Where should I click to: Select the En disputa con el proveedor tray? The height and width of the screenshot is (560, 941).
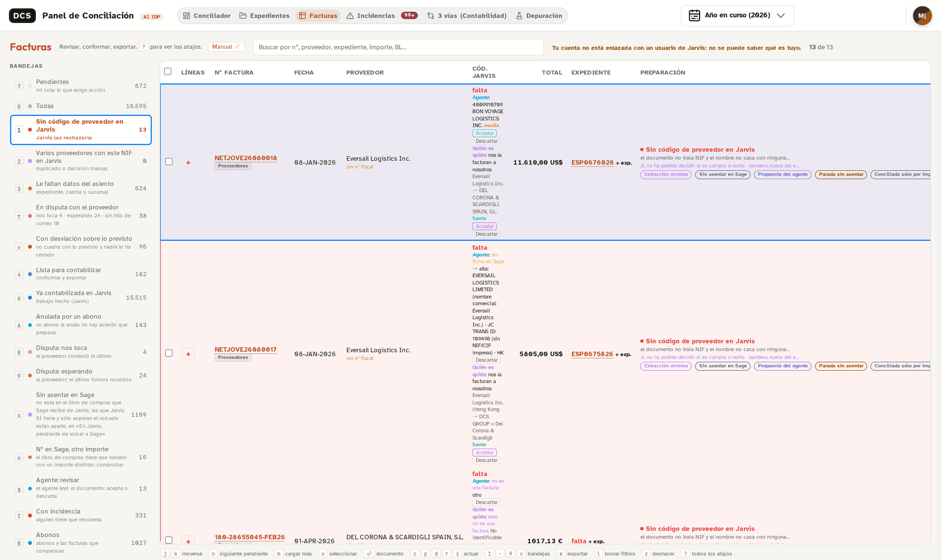coord(81,216)
